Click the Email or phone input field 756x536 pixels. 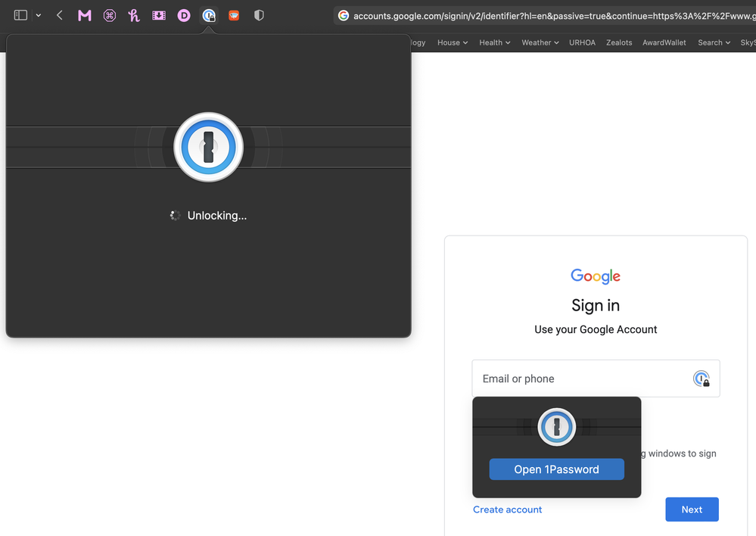tap(579, 379)
